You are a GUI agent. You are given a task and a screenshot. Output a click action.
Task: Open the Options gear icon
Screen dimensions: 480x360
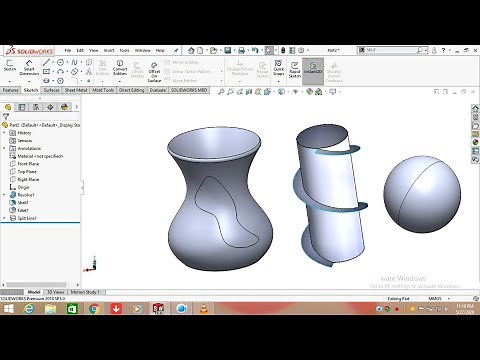tap(301, 50)
